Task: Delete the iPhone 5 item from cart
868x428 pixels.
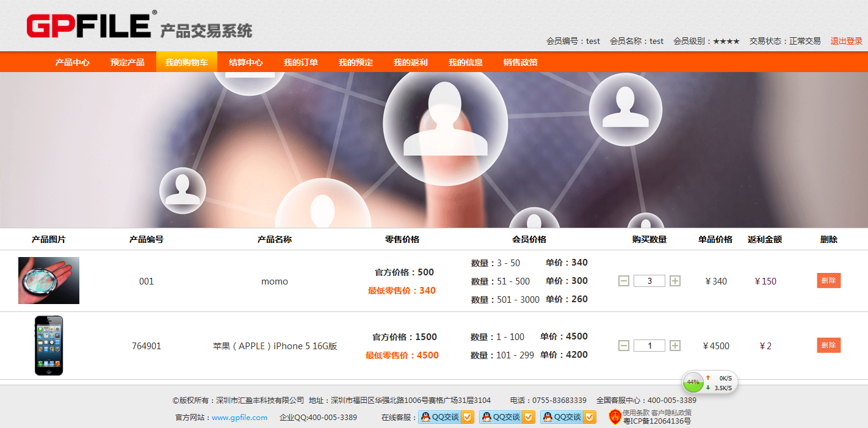Action: (828, 346)
